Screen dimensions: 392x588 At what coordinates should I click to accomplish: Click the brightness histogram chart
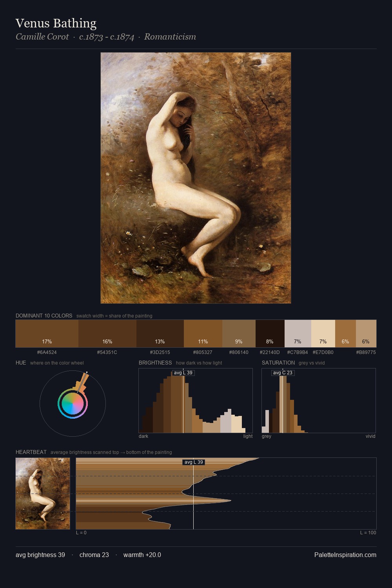[196, 401]
